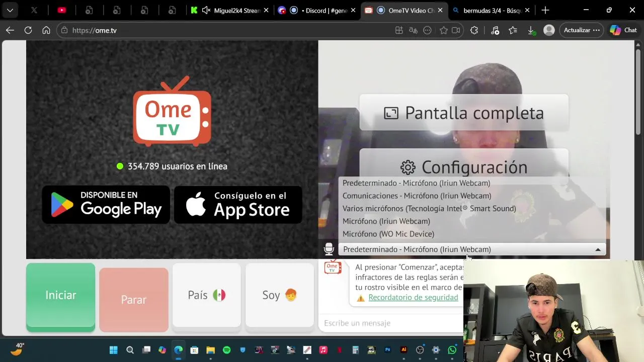Screen dimensions: 644x362
Task: Select Varios micrófonos Intel Smart Sound
Action: 472,208
